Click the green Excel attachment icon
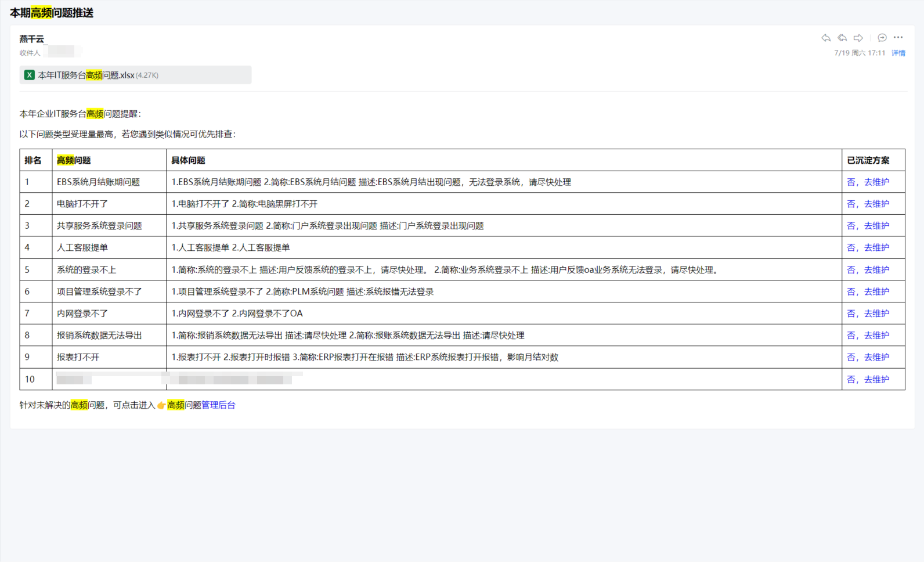The height and width of the screenshot is (562, 924). tap(29, 75)
